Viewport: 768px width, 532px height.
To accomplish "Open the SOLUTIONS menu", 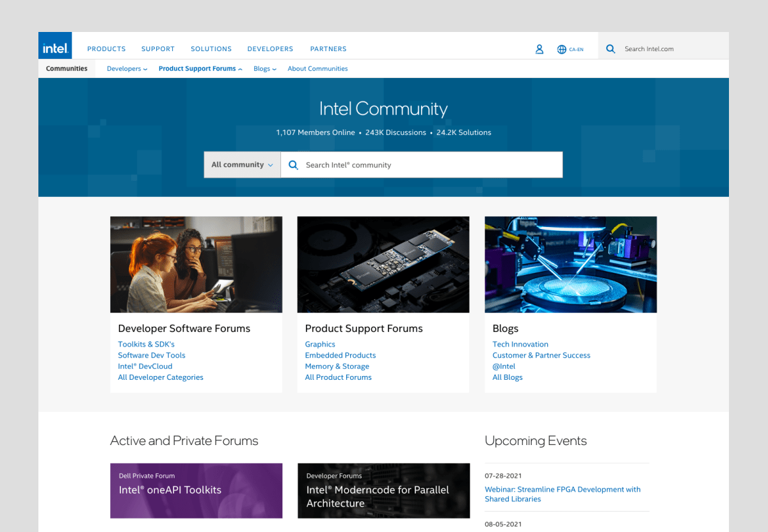I will (211, 49).
